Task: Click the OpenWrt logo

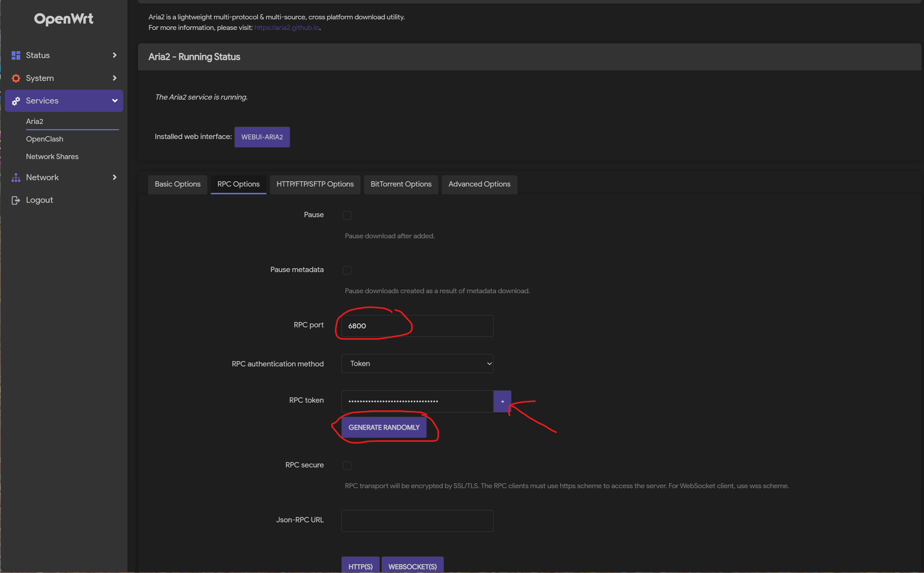Action: click(64, 19)
